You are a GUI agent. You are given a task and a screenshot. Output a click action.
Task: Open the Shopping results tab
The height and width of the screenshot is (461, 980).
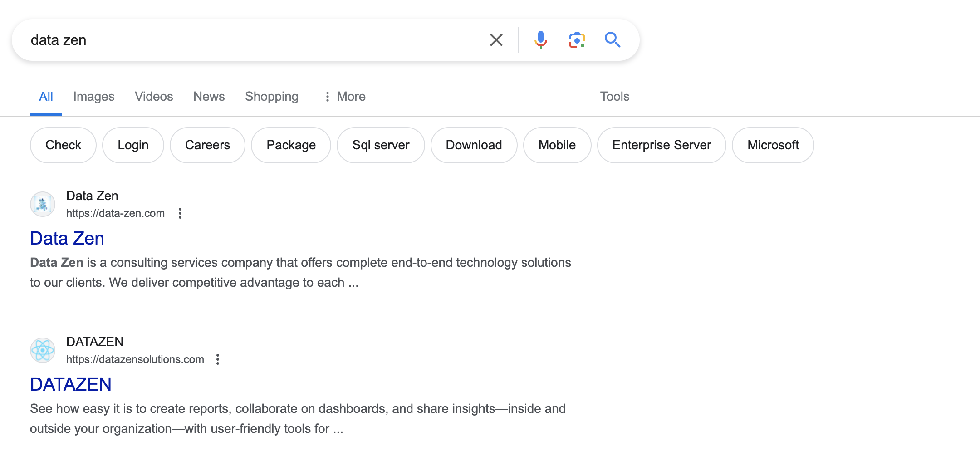(x=271, y=97)
